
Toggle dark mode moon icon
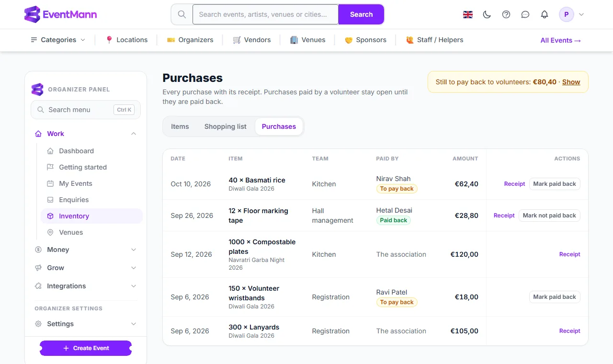[x=487, y=14]
